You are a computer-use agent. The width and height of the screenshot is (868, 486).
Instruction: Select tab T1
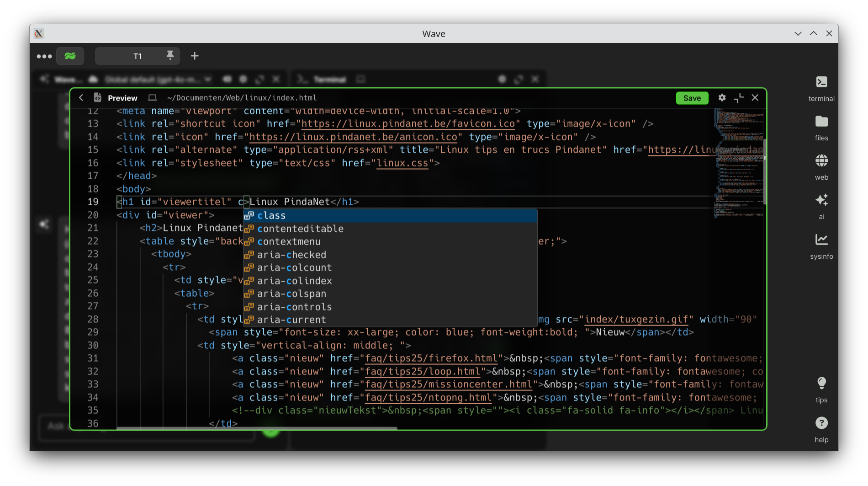click(137, 56)
